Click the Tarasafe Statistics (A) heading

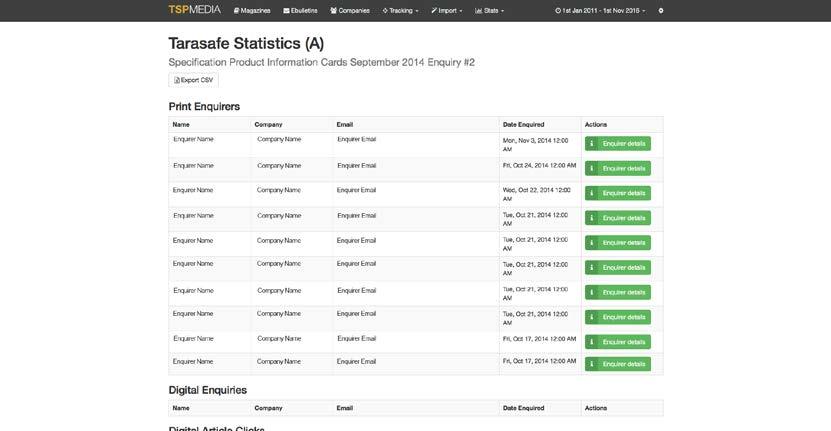coord(246,43)
